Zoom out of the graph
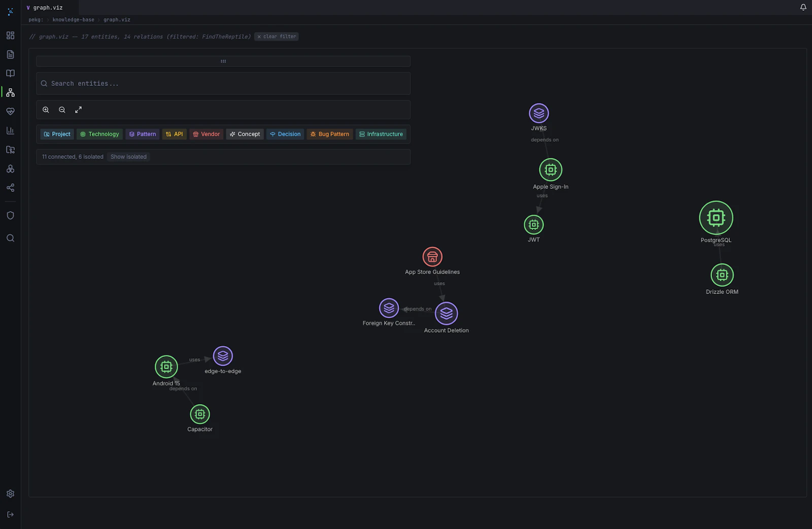This screenshot has width=812, height=529. pyautogui.click(x=62, y=110)
